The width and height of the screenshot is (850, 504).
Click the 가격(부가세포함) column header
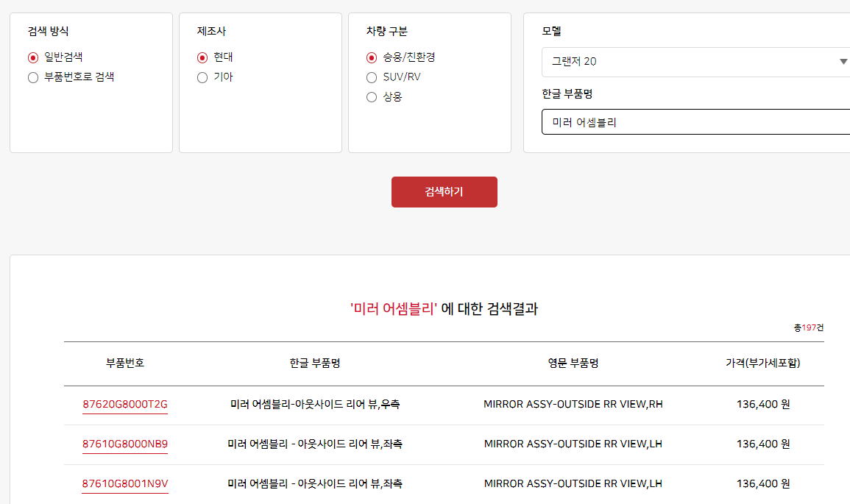pyautogui.click(x=762, y=363)
